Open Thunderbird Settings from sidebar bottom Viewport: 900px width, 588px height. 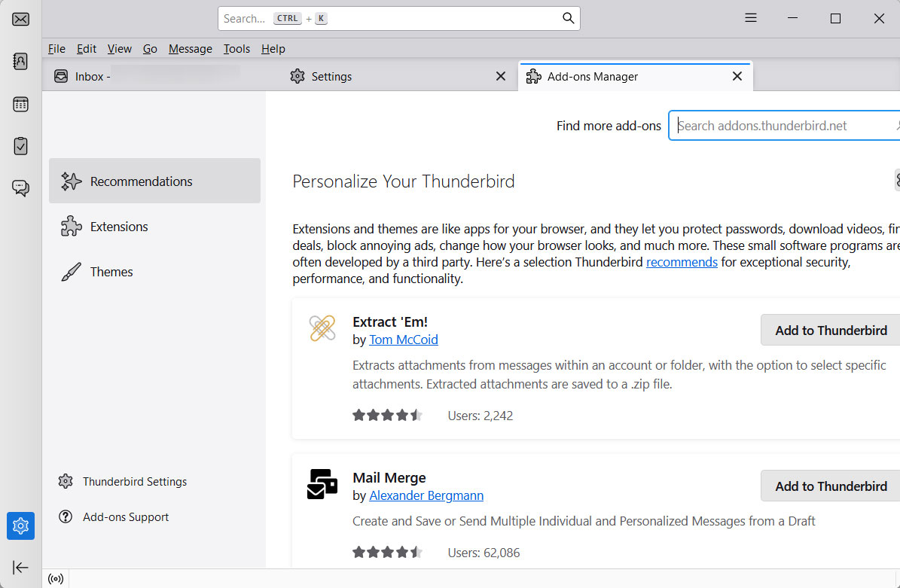(x=134, y=482)
